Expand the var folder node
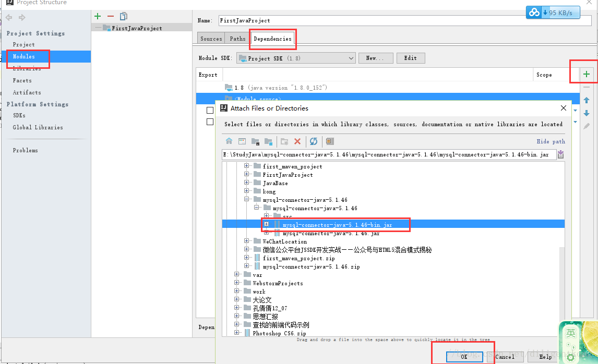 coord(236,274)
